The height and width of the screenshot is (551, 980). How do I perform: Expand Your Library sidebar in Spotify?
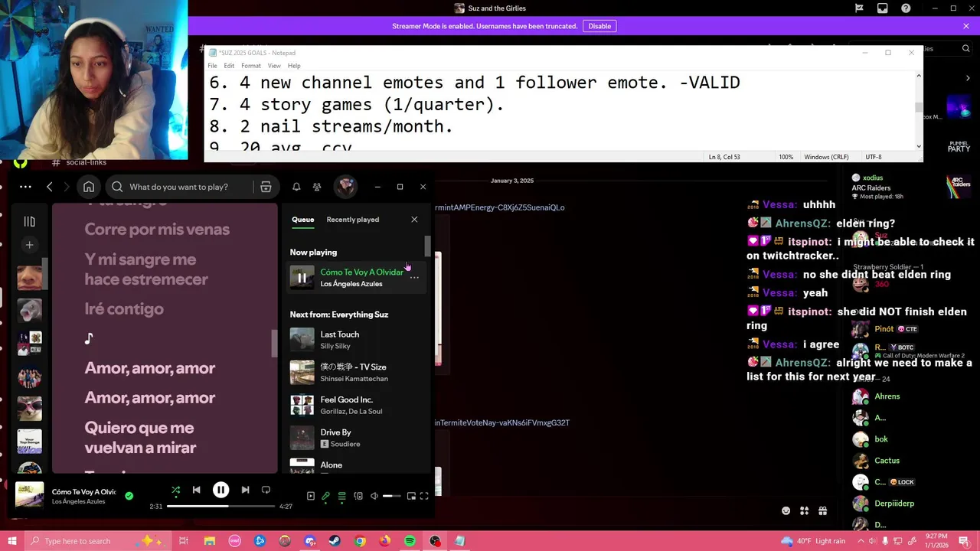pyautogui.click(x=29, y=221)
